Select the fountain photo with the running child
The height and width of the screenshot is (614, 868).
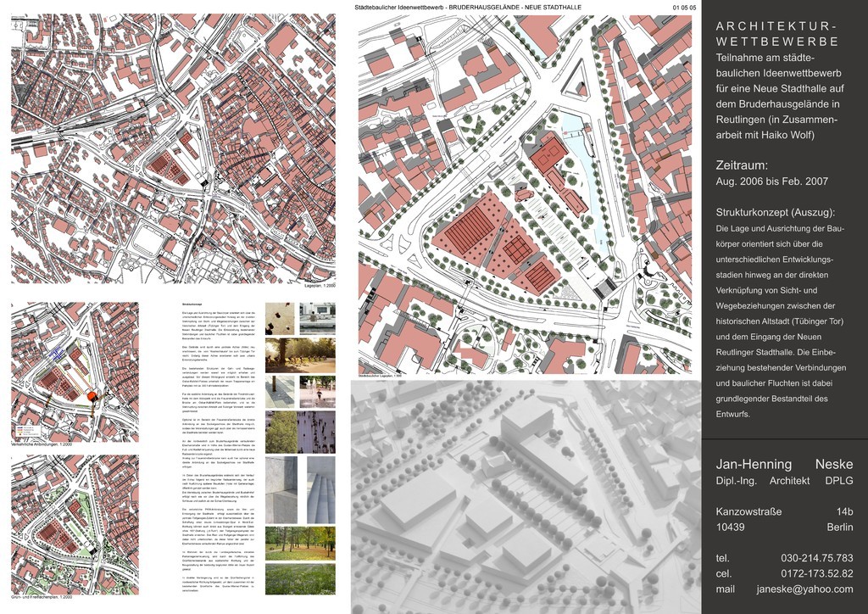317,392
